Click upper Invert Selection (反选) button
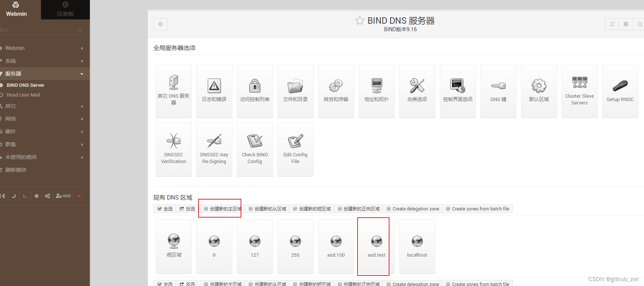Image resolution: width=644 pixels, height=286 pixels. 187,209
